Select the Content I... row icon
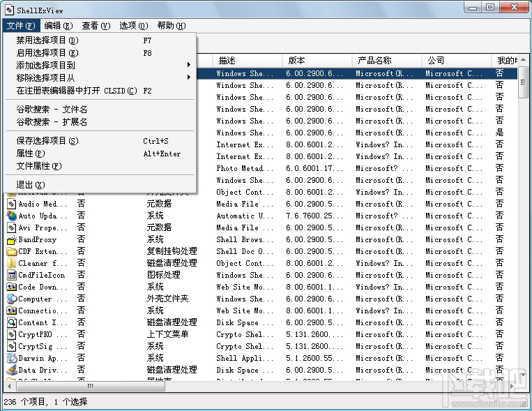Image resolution: width=532 pixels, height=411 pixels. 12,322
